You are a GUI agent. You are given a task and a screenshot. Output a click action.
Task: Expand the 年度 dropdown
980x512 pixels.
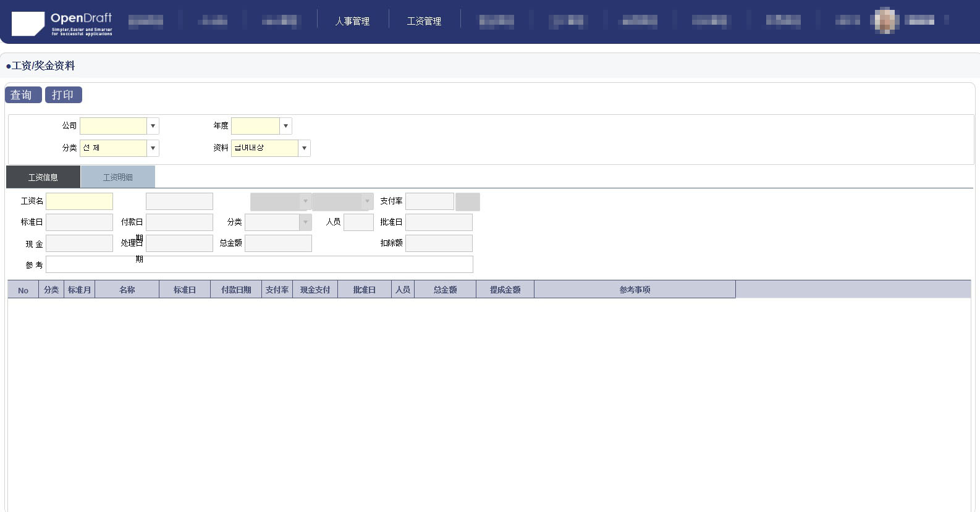[x=285, y=126]
